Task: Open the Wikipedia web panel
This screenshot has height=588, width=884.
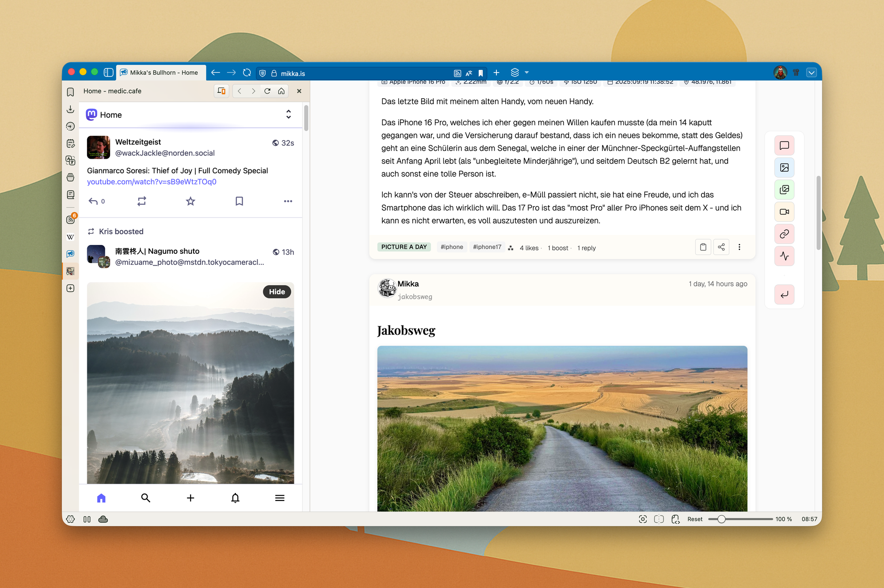Action: coord(70,237)
